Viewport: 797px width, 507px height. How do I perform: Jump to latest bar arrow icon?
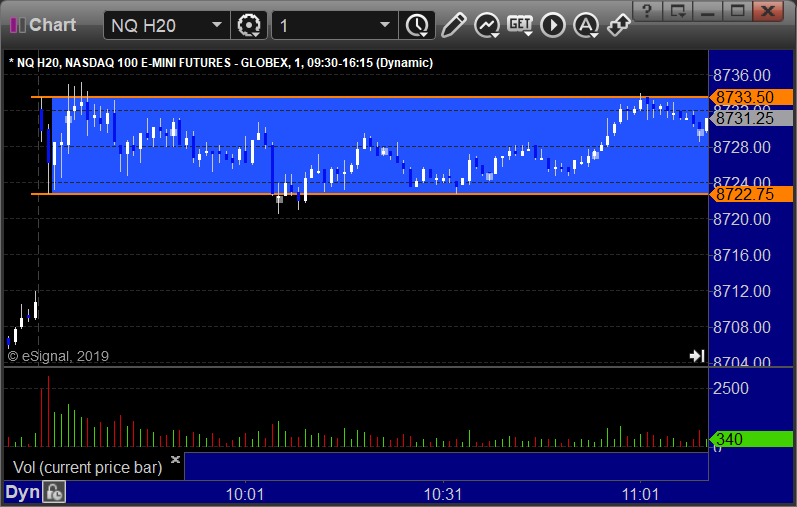tap(697, 356)
